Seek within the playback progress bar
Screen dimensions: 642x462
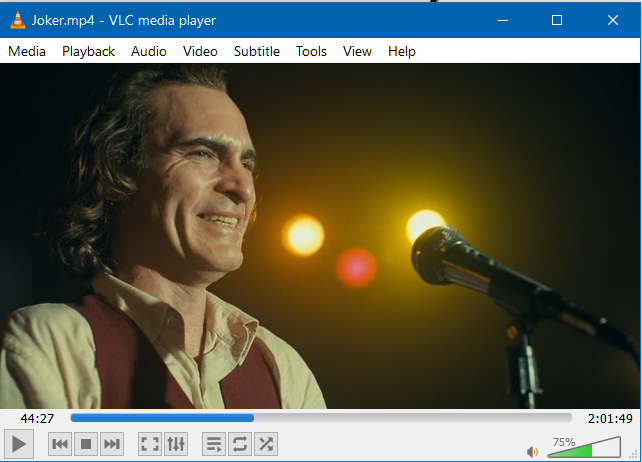[321, 418]
